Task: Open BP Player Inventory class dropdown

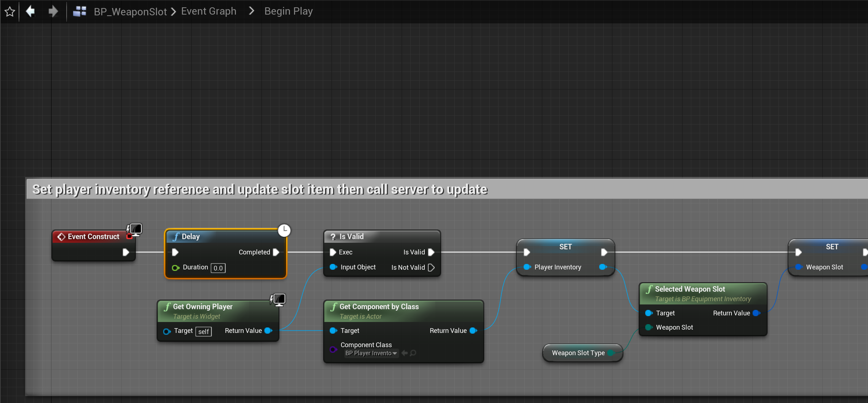Action: (x=371, y=353)
